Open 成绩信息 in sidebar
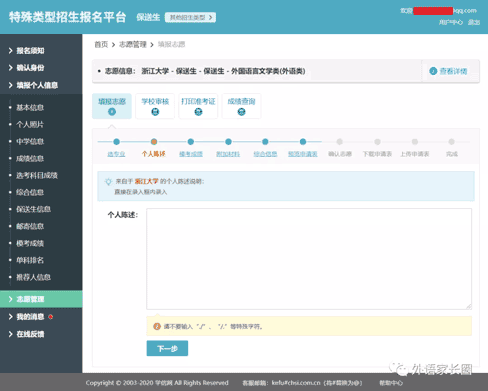Viewport: 488px width, 391px height. pos(30,158)
